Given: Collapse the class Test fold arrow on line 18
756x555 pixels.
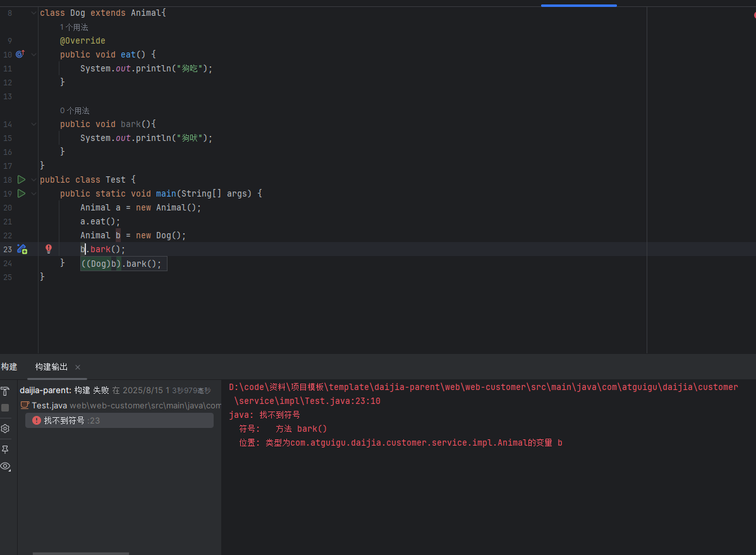Looking at the screenshot, I should tap(34, 180).
